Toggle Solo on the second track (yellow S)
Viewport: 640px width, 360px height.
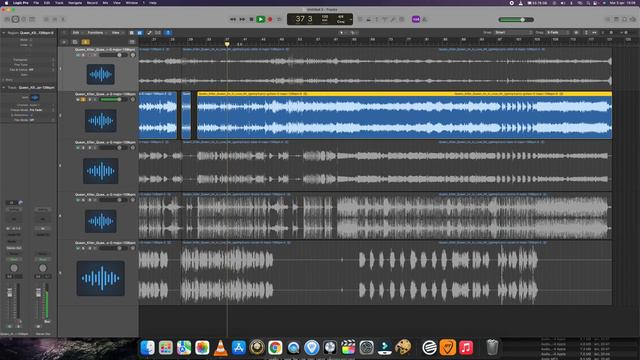83,100
